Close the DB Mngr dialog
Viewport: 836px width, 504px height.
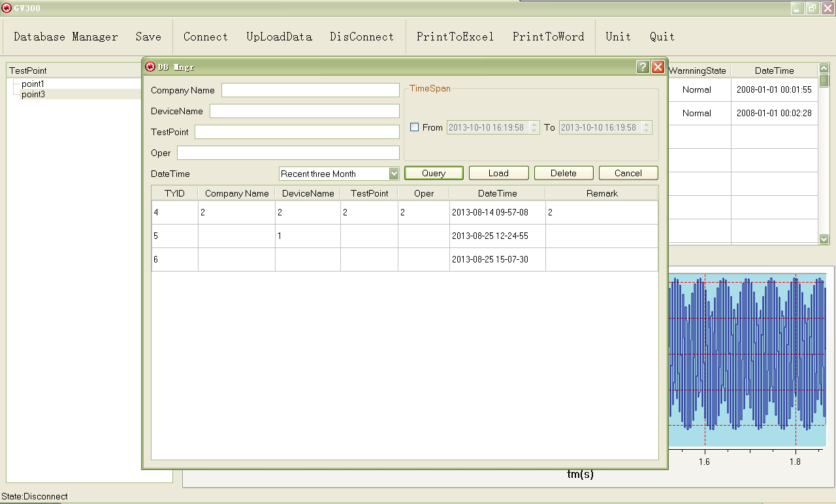pyautogui.click(x=658, y=67)
